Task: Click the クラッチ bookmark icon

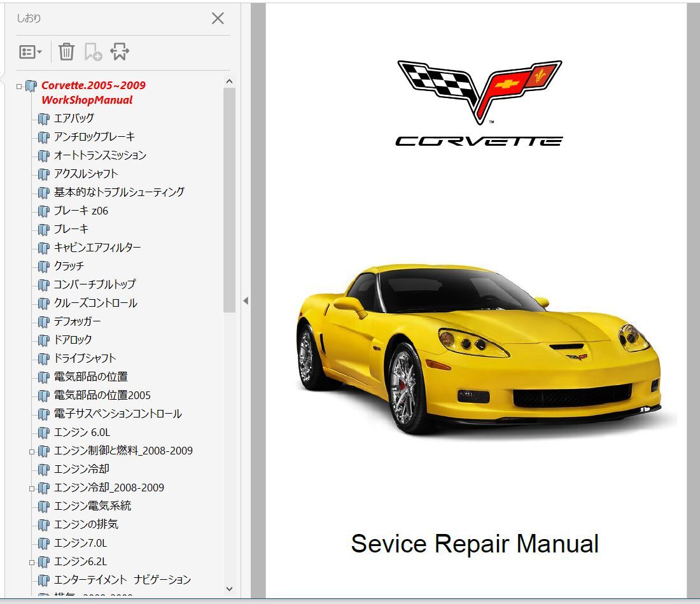Action: [43, 266]
